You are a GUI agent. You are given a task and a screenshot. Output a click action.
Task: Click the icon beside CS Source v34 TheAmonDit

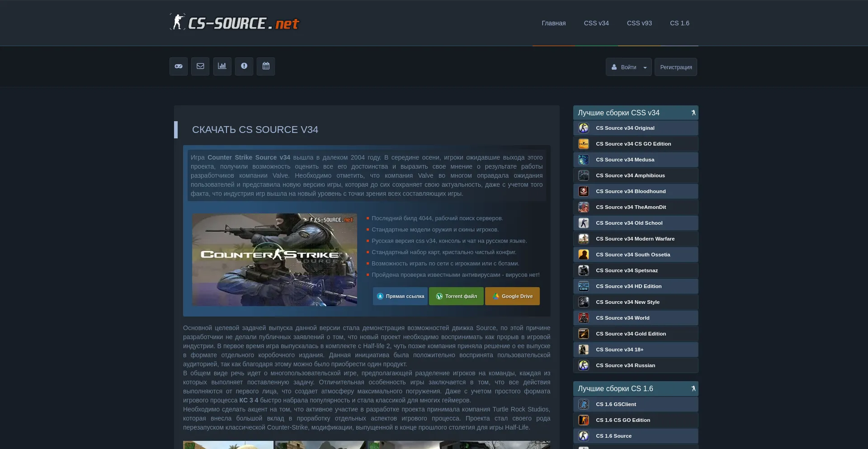click(584, 207)
